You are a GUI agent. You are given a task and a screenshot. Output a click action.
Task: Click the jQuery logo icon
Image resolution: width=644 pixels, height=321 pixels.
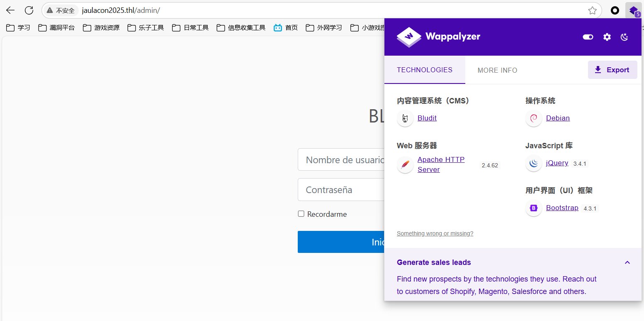[534, 163]
